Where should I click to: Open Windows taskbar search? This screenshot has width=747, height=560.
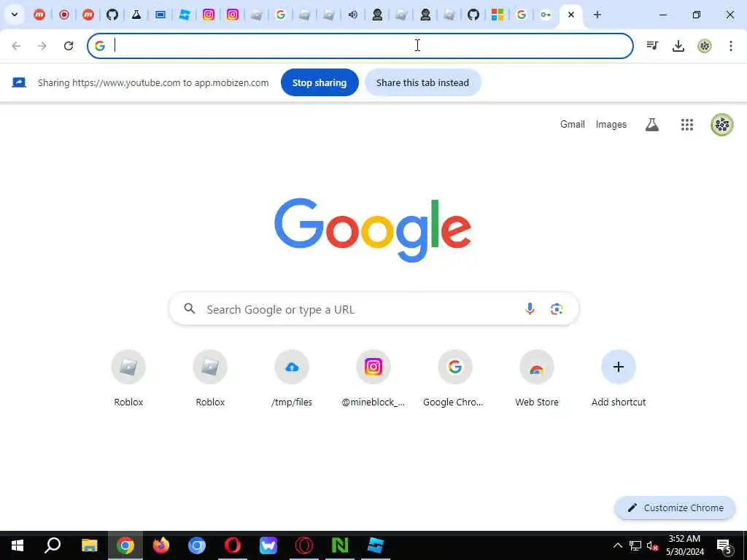[53, 545]
